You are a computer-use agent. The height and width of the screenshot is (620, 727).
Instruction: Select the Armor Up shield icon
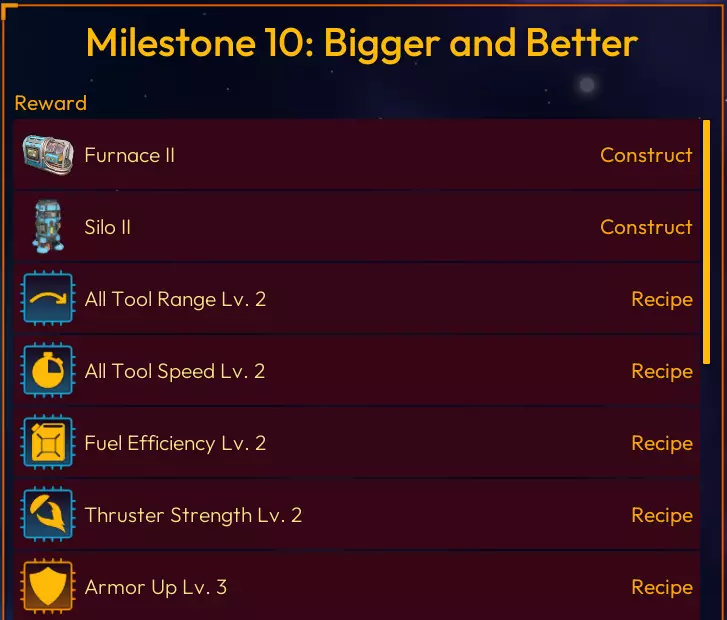47,586
